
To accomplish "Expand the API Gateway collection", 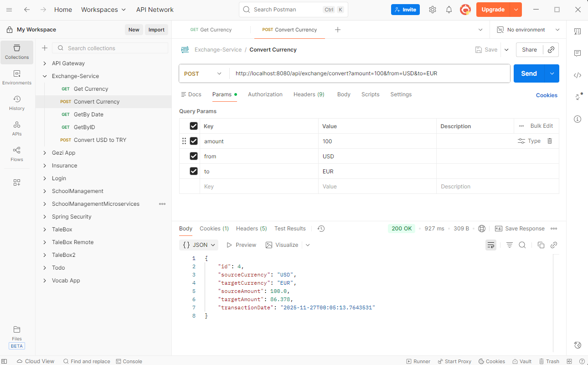I will click(x=45, y=63).
